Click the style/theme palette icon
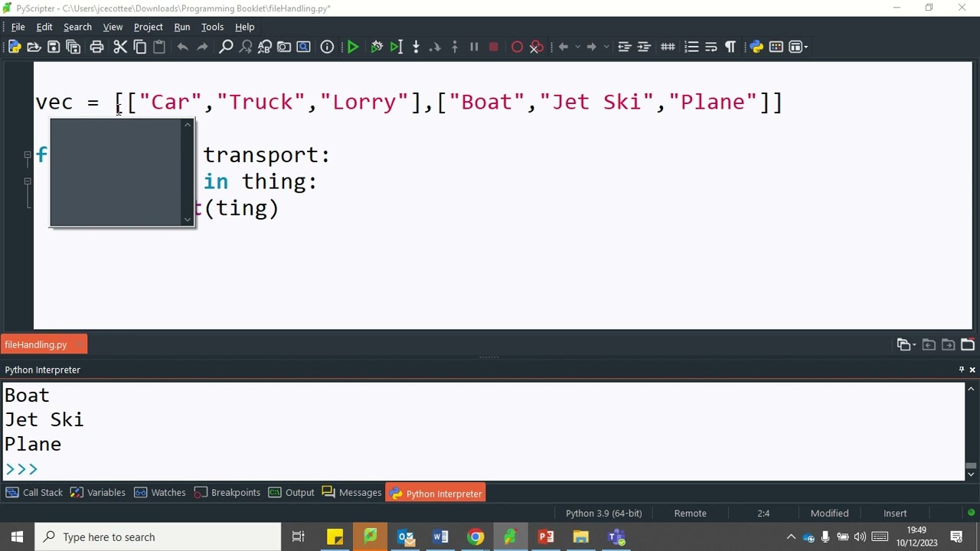 [776, 47]
